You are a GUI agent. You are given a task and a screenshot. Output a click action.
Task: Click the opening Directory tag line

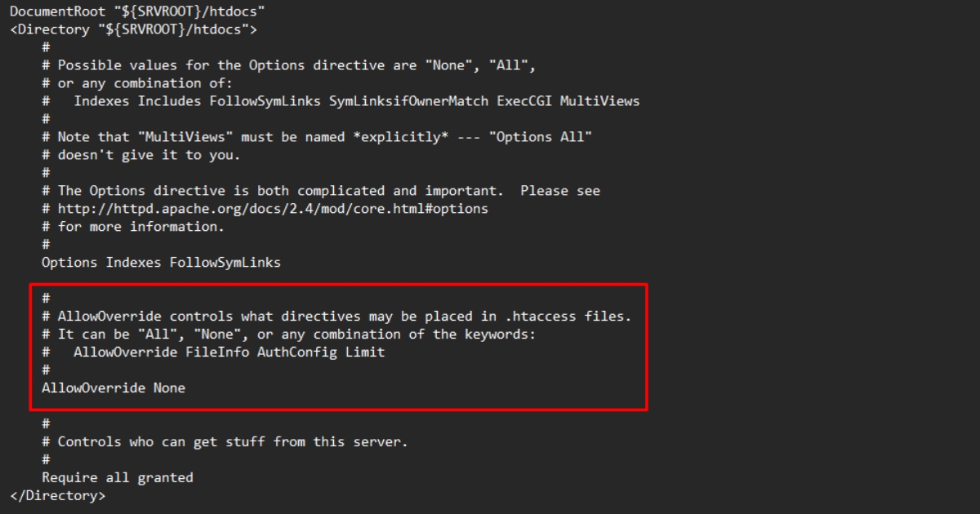coord(133,30)
